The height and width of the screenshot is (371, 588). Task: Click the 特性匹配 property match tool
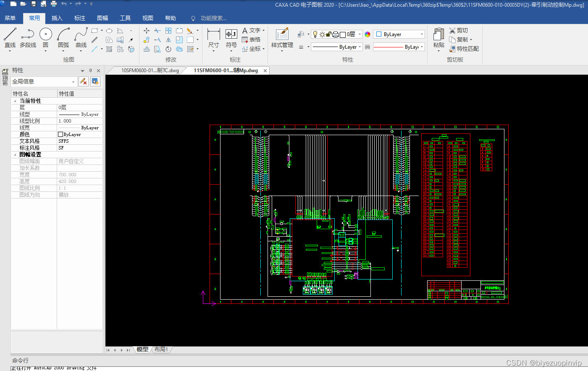464,49
